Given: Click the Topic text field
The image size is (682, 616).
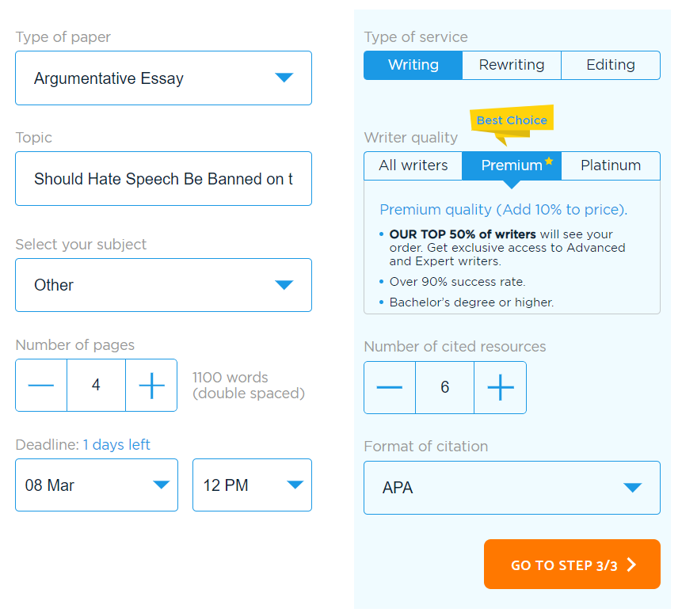Looking at the screenshot, I should click(x=163, y=179).
